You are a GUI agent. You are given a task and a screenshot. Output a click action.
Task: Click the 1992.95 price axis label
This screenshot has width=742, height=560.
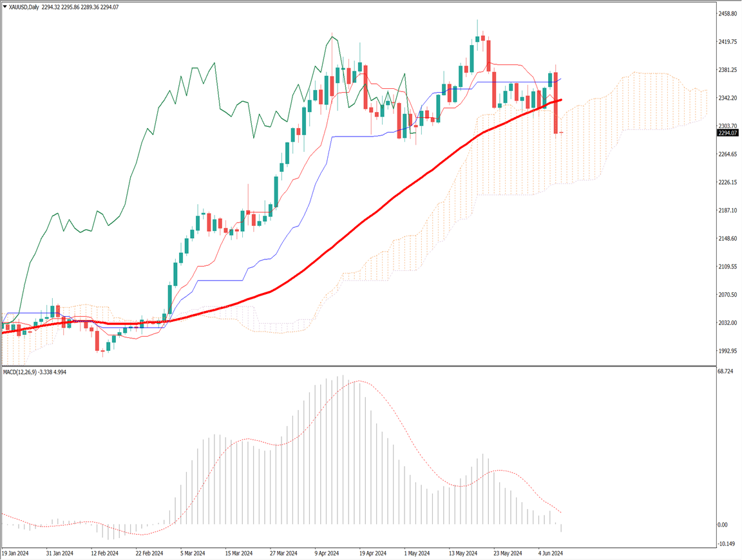[x=728, y=351]
